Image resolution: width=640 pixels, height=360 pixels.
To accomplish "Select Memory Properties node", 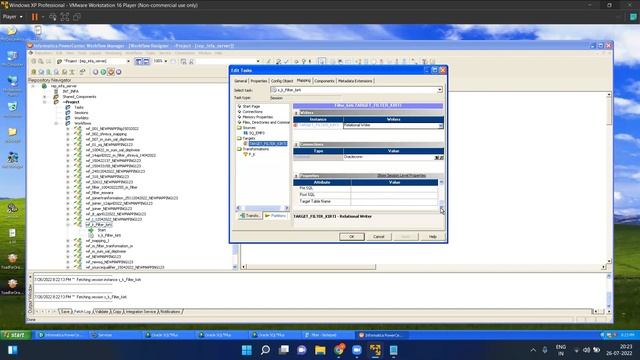I will (258, 117).
